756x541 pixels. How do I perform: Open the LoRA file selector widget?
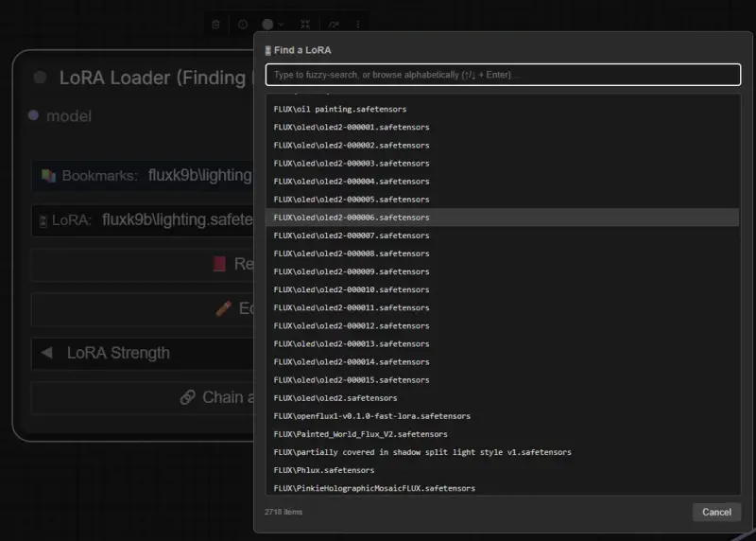143,220
